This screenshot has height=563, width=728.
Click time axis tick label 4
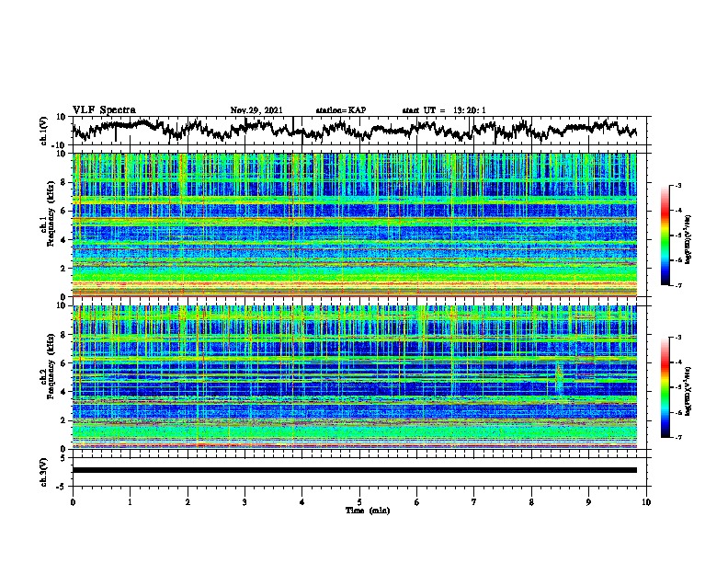[x=302, y=502]
